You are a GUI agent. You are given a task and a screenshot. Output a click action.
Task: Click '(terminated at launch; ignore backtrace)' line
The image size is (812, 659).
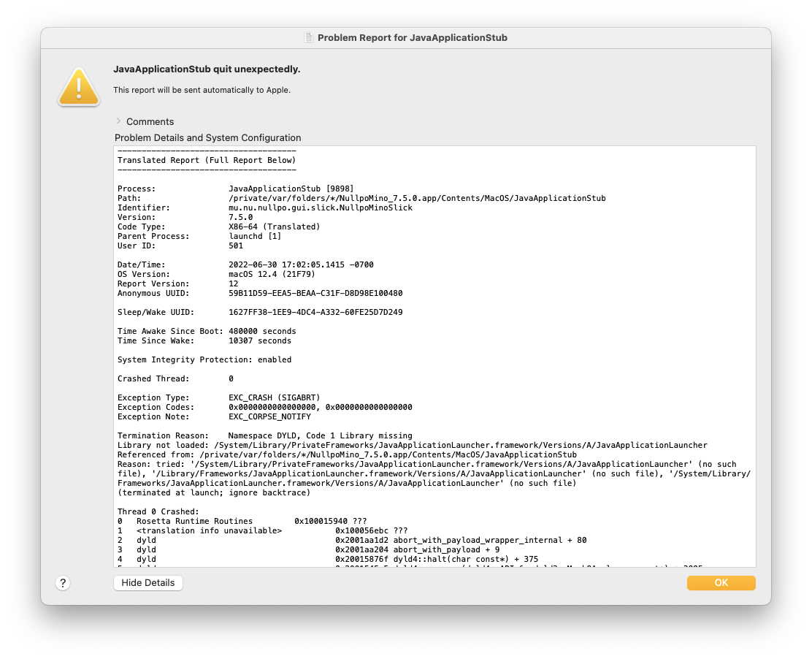pyautogui.click(x=214, y=492)
